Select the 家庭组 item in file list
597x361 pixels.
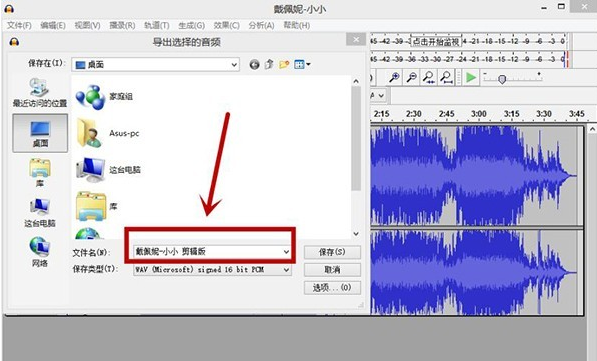click(104, 97)
